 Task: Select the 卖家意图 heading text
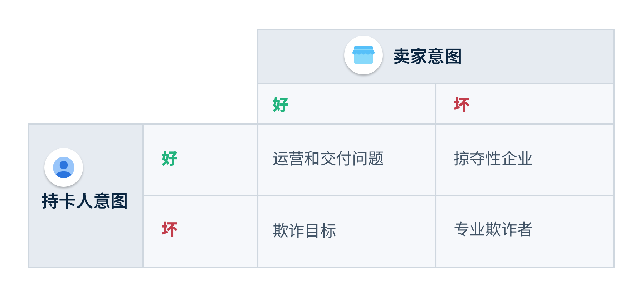coord(428,57)
